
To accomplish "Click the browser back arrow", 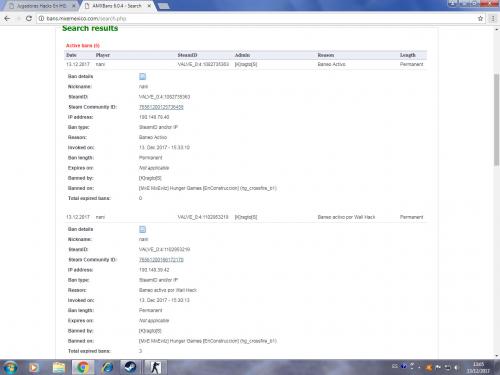I will pyautogui.click(x=7, y=19).
